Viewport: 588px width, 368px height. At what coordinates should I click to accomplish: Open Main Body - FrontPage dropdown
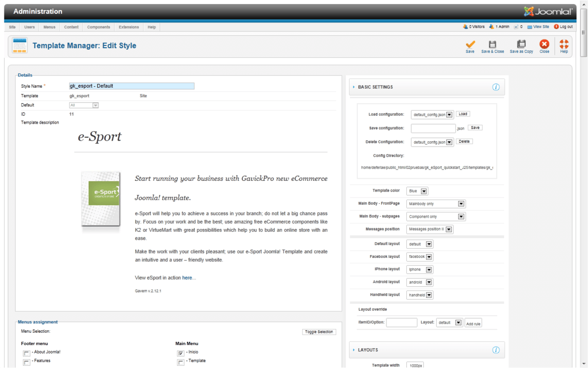436,204
